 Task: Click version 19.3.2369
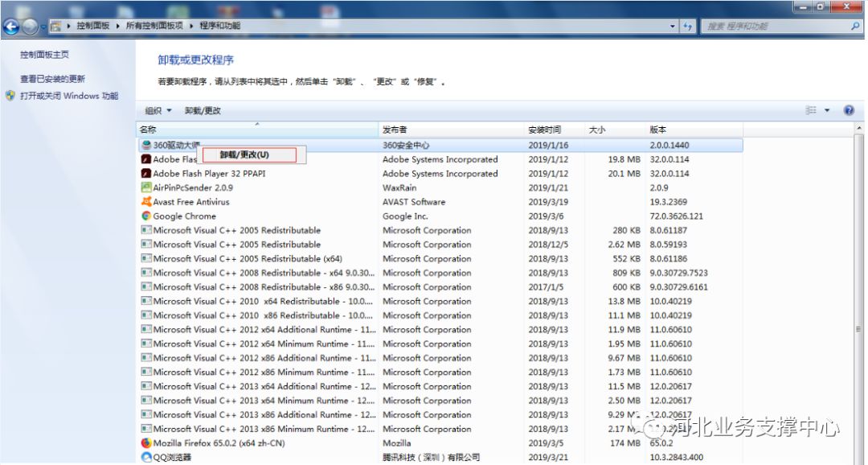[x=668, y=202]
